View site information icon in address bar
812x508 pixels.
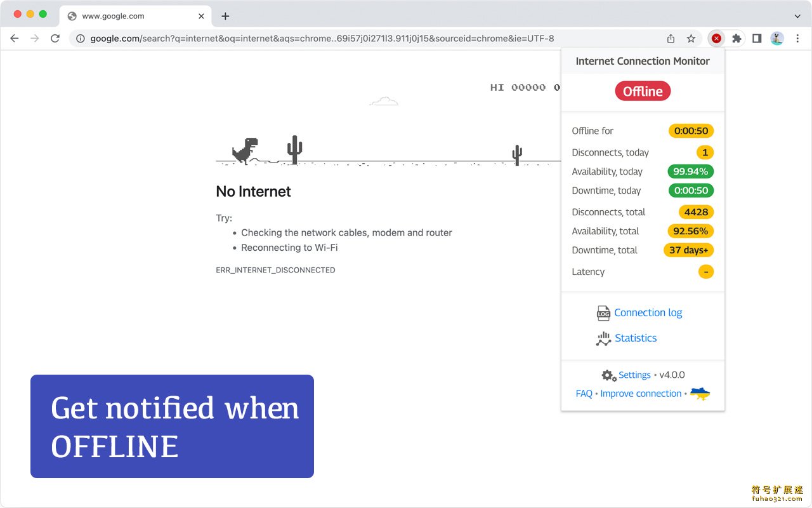tap(81, 39)
